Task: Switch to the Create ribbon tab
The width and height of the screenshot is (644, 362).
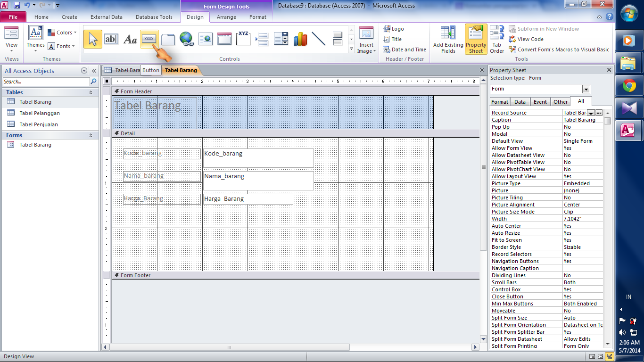Action: coord(69,17)
